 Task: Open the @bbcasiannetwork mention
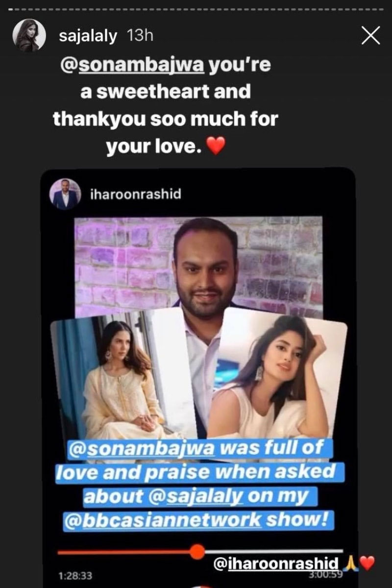click(x=162, y=519)
